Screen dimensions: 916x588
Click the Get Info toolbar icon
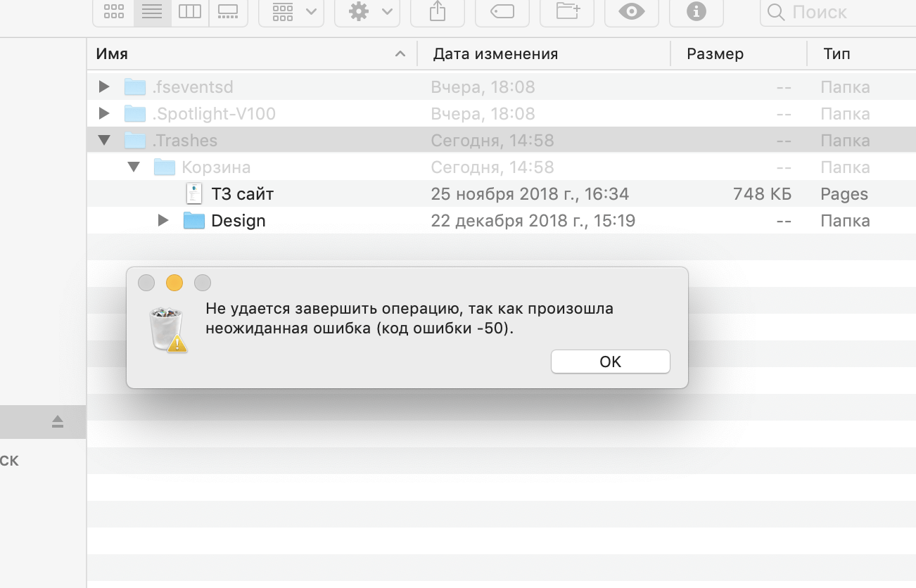coord(696,12)
